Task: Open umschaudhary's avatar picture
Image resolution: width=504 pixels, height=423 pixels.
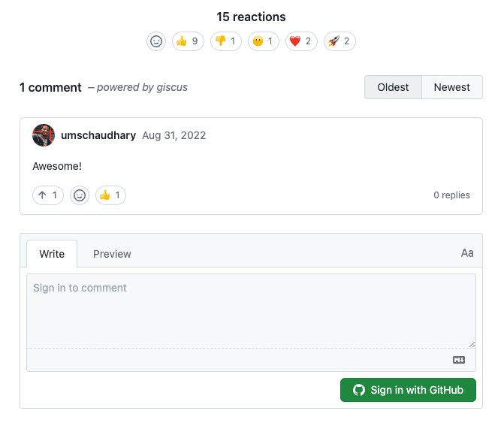Action: tap(44, 135)
